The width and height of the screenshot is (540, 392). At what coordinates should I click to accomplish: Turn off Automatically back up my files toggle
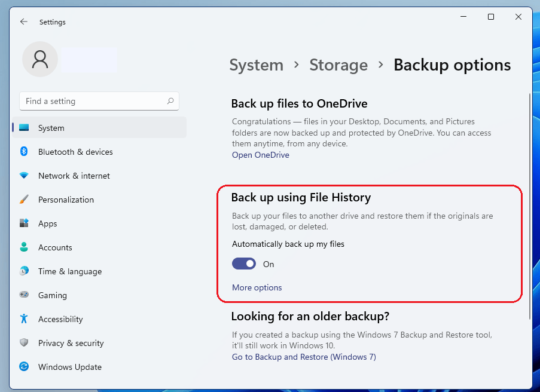tap(244, 264)
